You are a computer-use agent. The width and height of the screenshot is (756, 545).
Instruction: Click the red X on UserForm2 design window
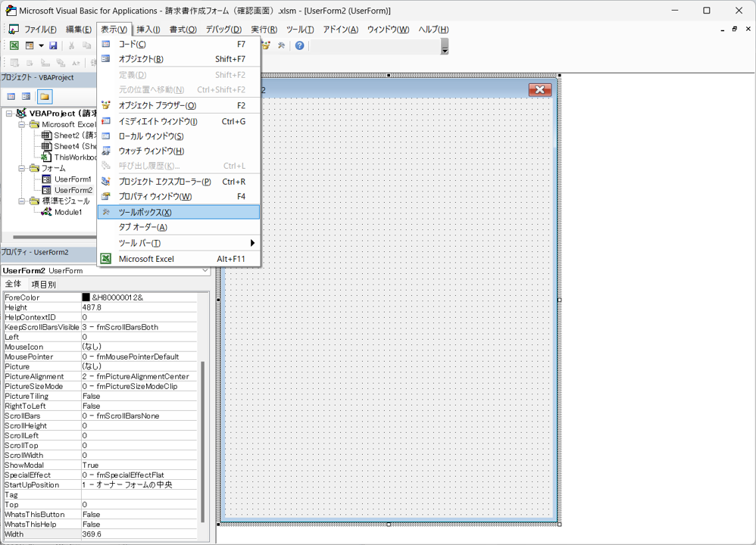click(539, 90)
